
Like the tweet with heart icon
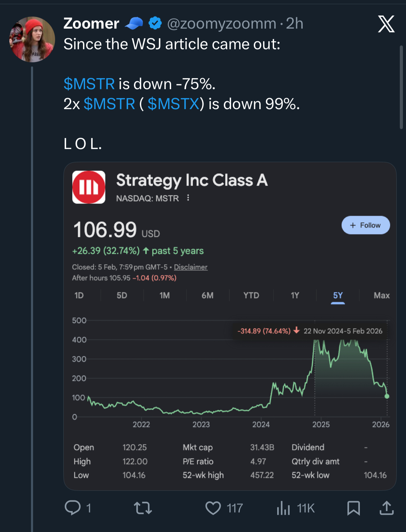[213, 508]
